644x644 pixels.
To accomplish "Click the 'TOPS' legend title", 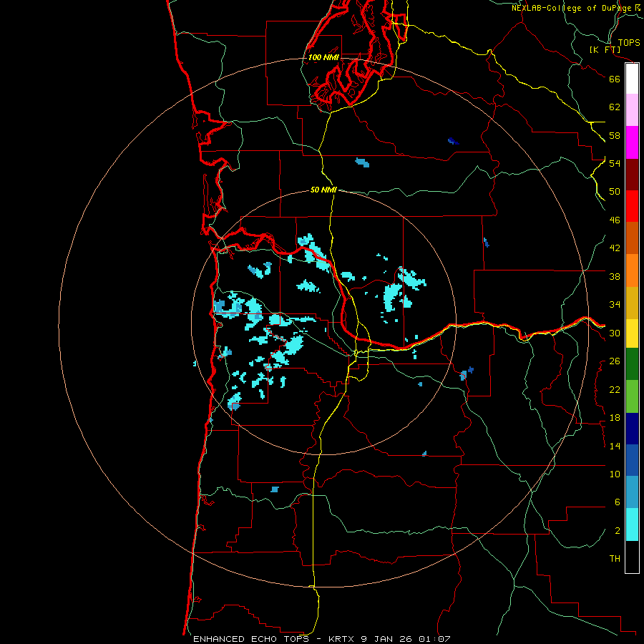I will [629, 42].
